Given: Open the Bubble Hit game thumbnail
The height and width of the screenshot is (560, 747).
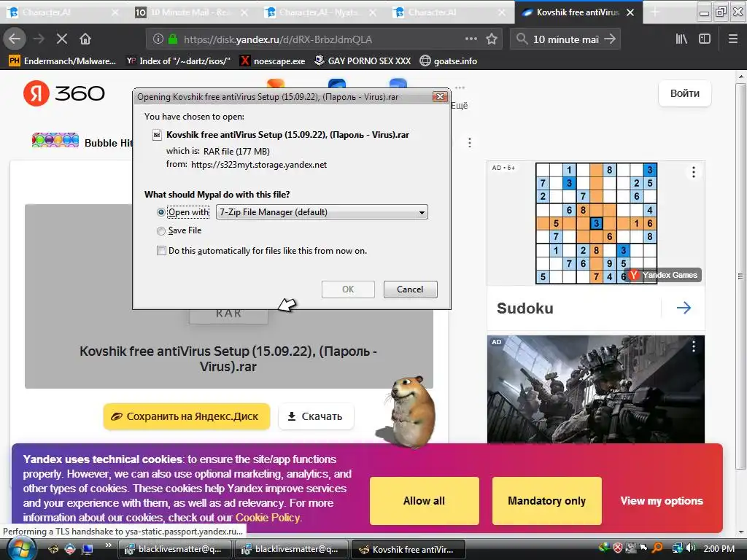Looking at the screenshot, I should 55,140.
